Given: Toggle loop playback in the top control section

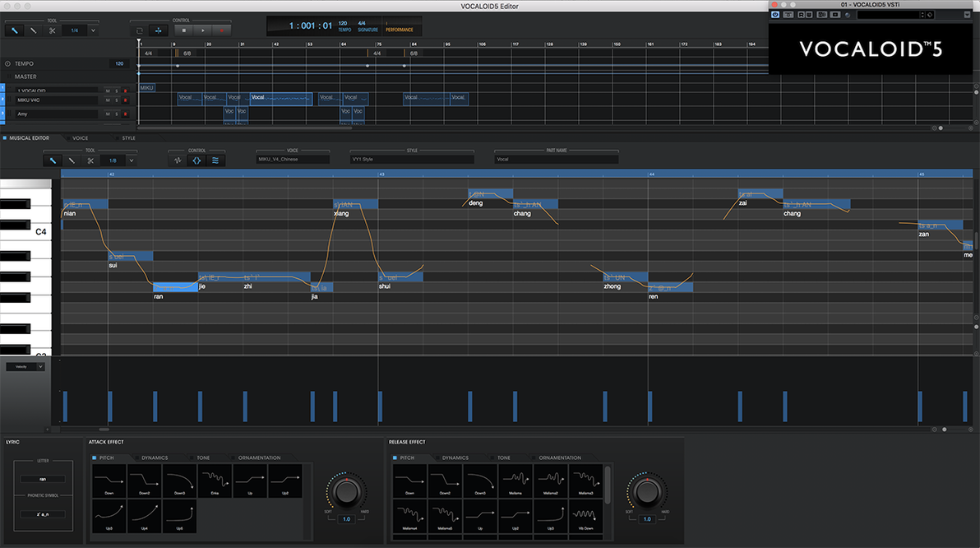Looking at the screenshot, I should (140, 30).
